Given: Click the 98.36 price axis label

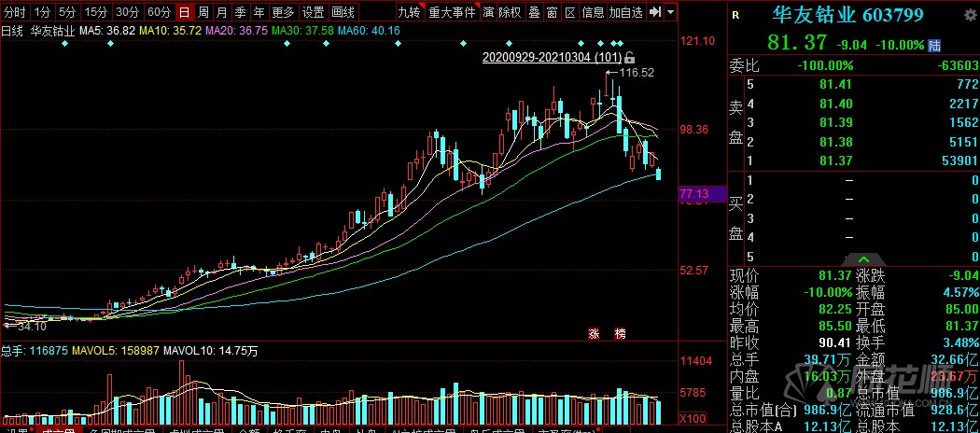Looking at the screenshot, I should click(x=694, y=130).
